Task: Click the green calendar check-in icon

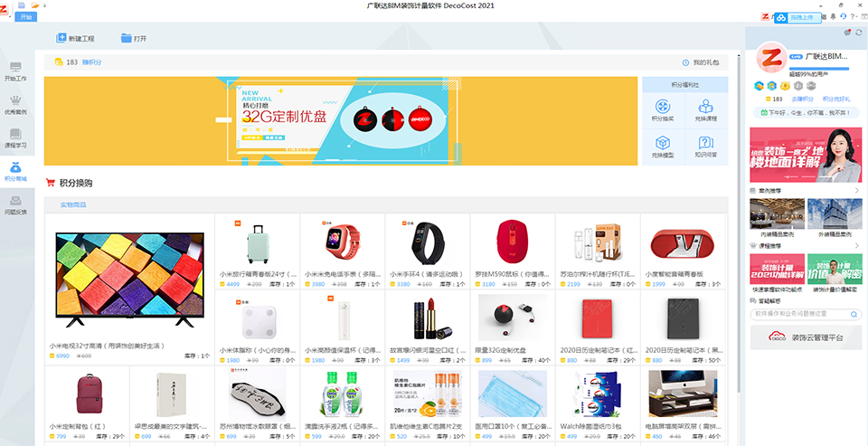Action: point(764,112)
